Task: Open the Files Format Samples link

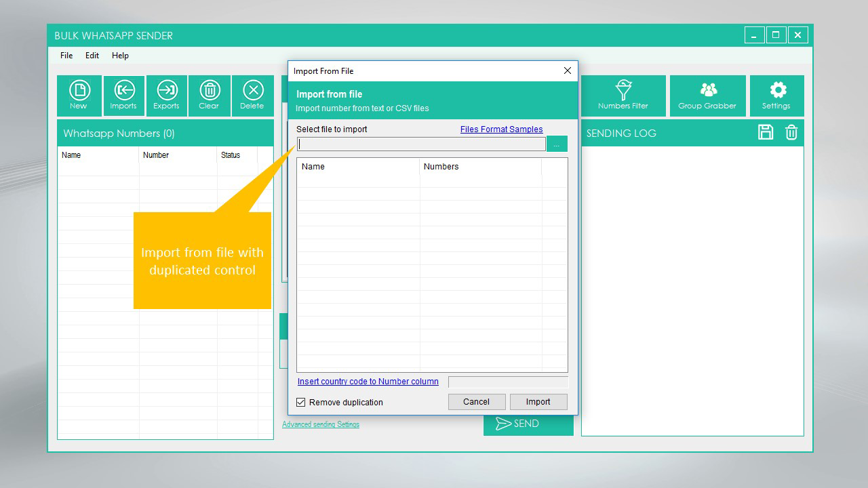Action: pos(502,129)
